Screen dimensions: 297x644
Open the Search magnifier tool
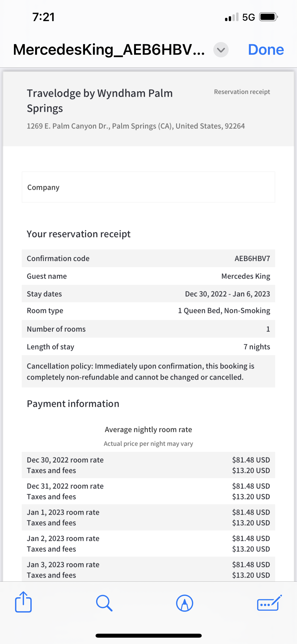click(104, 603)
